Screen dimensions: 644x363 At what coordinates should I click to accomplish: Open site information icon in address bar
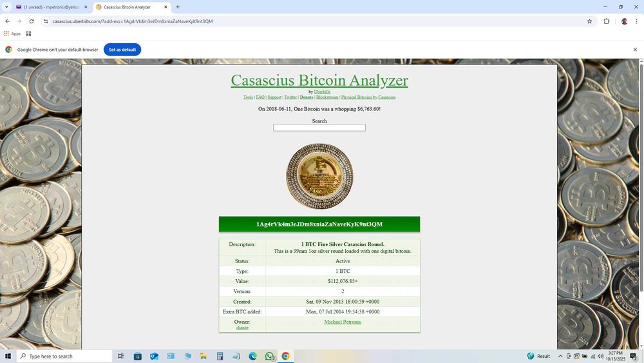tap(46, 21)
